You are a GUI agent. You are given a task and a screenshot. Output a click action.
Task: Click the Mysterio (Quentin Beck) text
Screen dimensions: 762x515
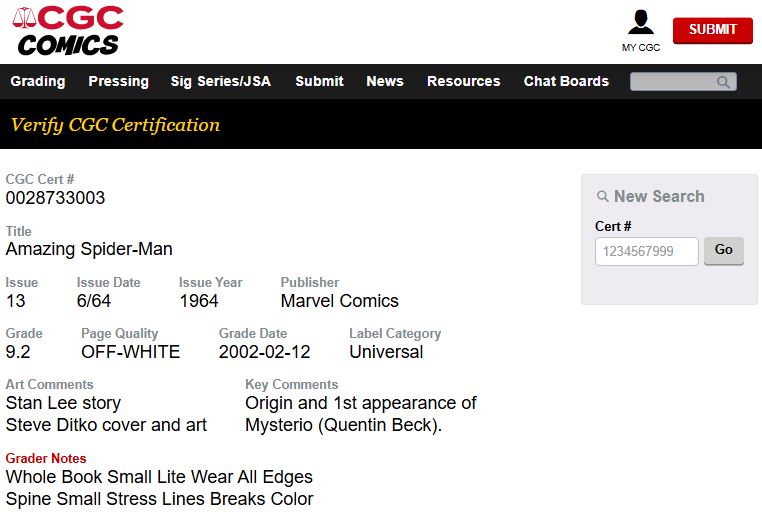point(343,425)
